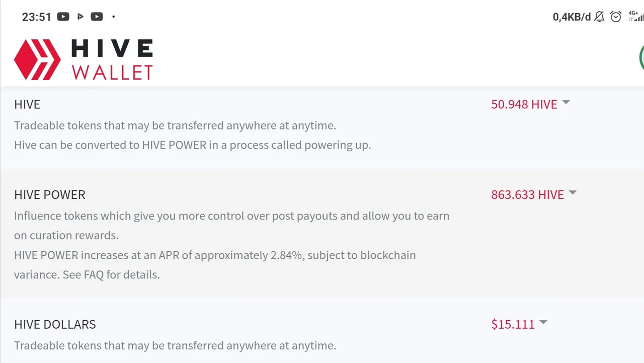Tap the alarm clock status icon

tap(616, 17)
